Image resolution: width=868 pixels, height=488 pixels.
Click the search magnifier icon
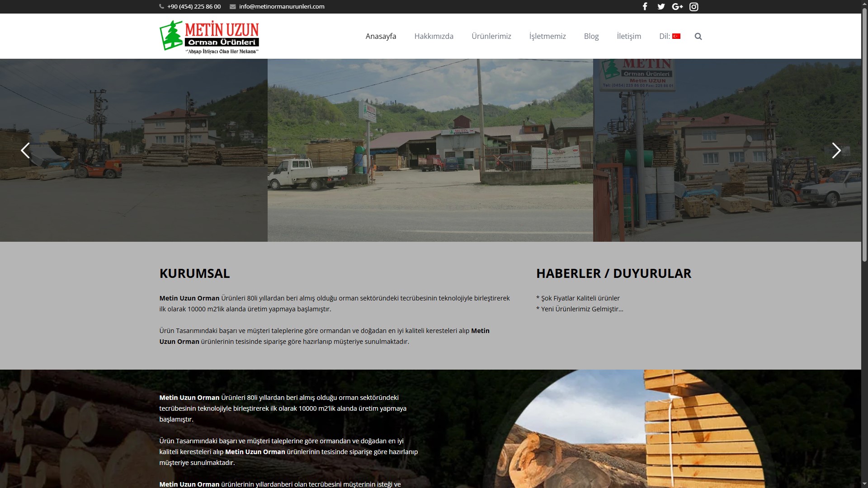pyautogui.click(x=698, y=36)
